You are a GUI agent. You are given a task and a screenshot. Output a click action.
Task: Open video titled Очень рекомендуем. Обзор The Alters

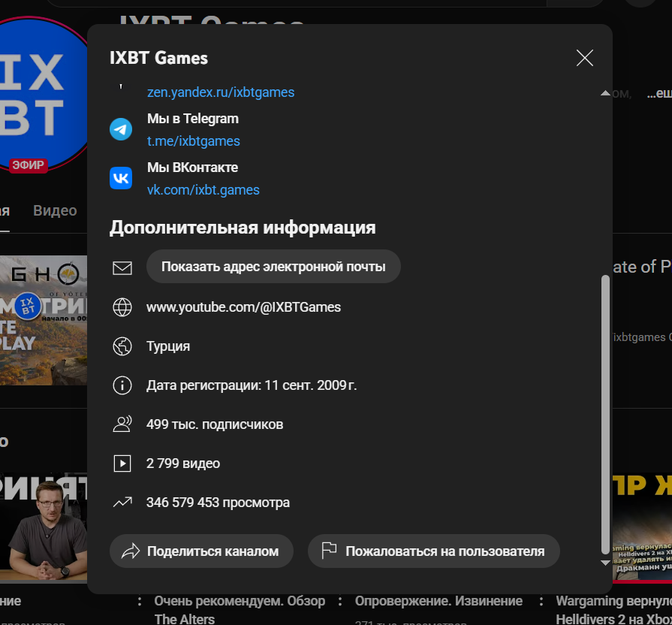pyautogui.click(x=240, y=609)
